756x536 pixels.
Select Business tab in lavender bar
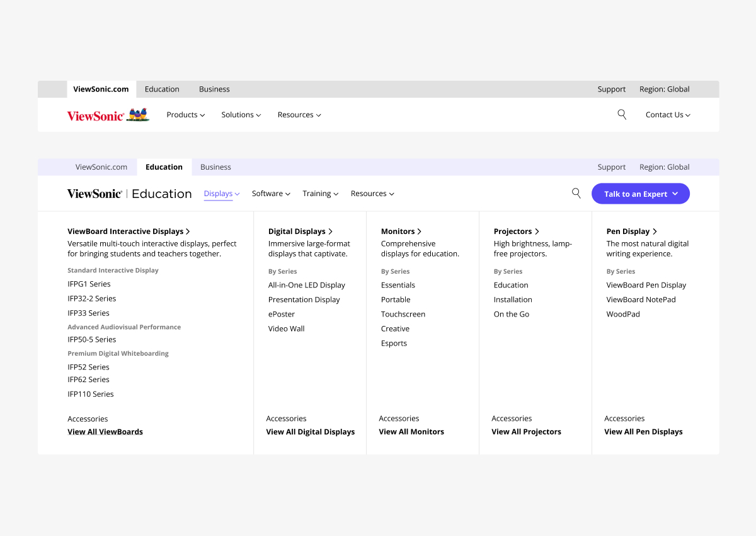(215, 167)
